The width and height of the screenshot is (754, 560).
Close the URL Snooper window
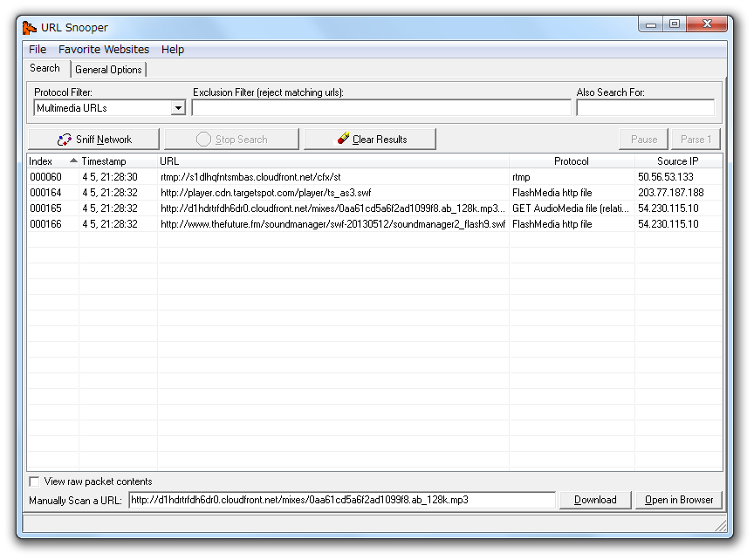707,24
